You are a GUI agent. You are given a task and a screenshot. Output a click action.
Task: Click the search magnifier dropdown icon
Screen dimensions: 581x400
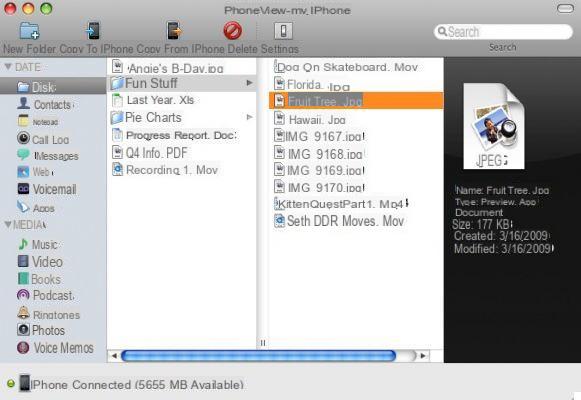click(x=442, y=31)
